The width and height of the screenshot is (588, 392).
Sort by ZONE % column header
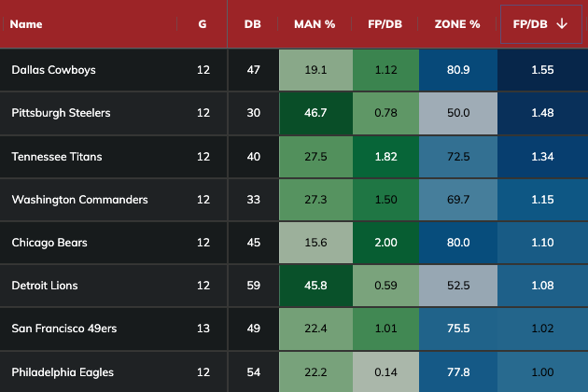[x=457, y=24]
